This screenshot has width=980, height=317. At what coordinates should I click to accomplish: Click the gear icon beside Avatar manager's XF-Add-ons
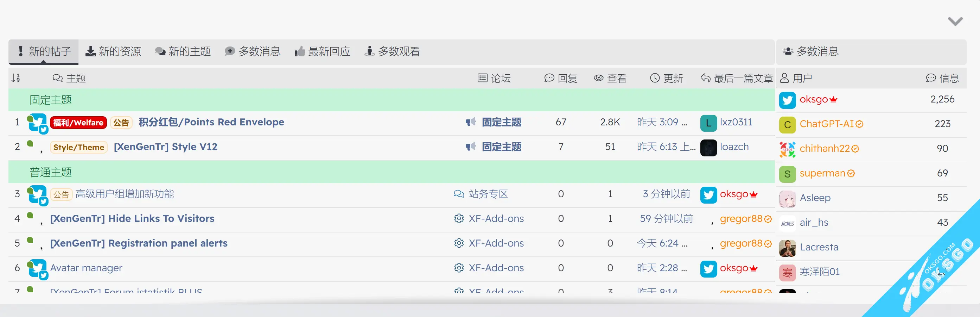pos(459,268)
